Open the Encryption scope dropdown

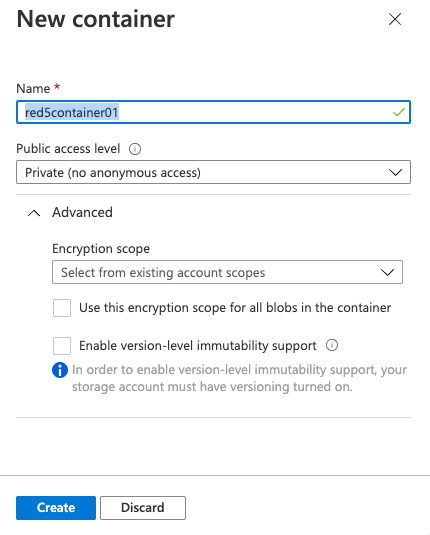click(x=227, y=272)
